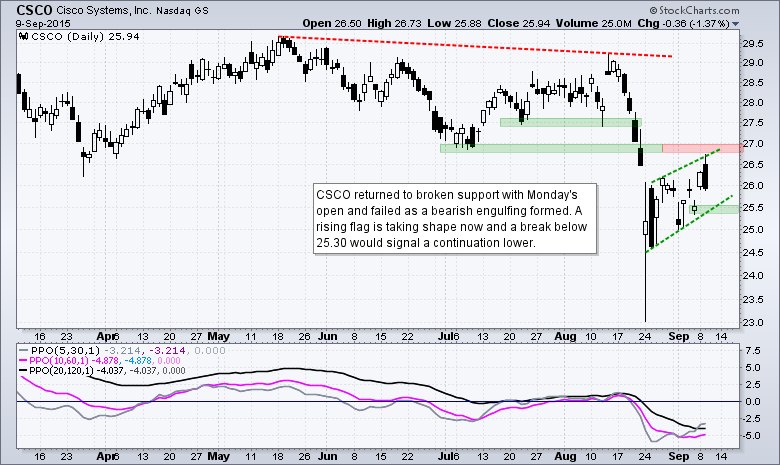This screenshot has height=465, width=780.
Task: Click the Cisco Systems, Inc. company name
Action: (x=103, y=10)
